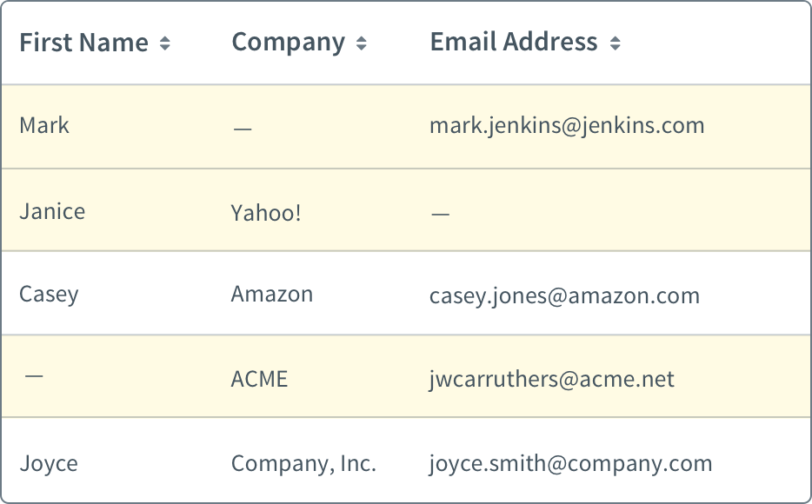
Task: Select the Janice name cell
Action: [52, 212]
